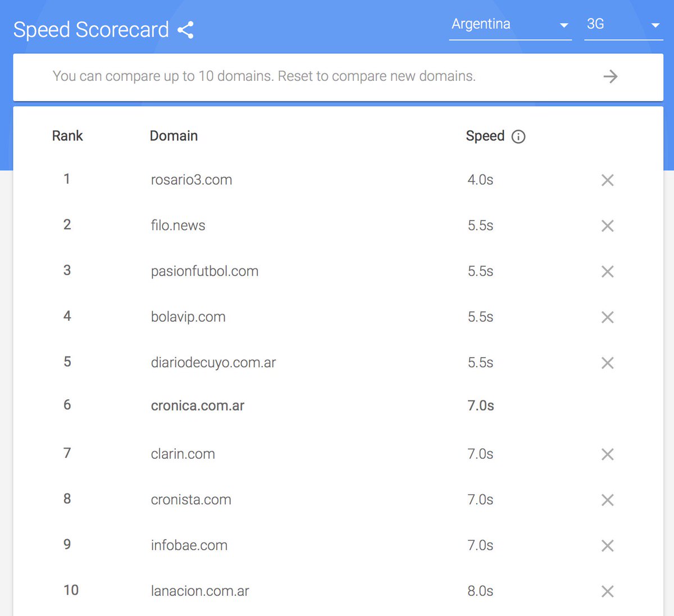
Task: Open the Argentina country dropdown
Action: coord(510,25)
